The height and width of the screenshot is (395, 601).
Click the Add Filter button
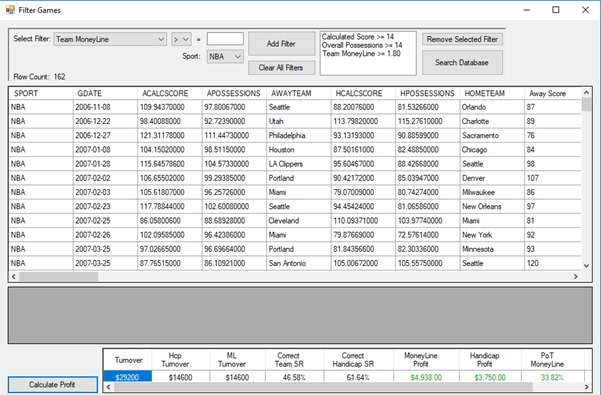click(x=281, y=44)
